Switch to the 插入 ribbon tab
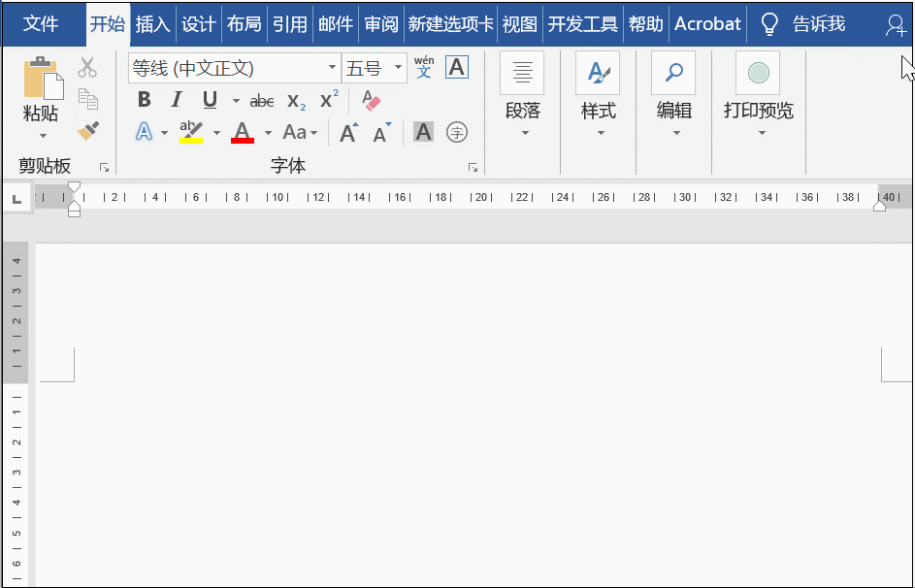The height and width of the screenshot is (588, 915). click(152, 23)
